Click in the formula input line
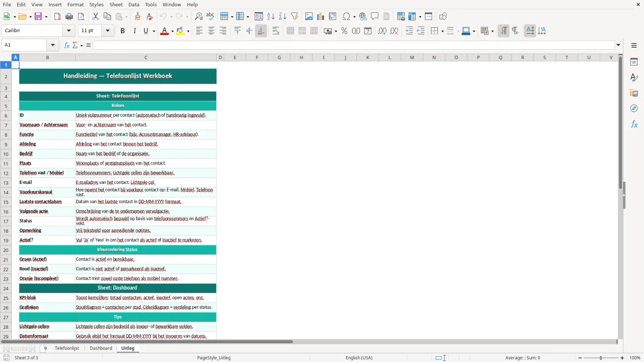Viewport: 644px width, 362px height. point(354,45)
